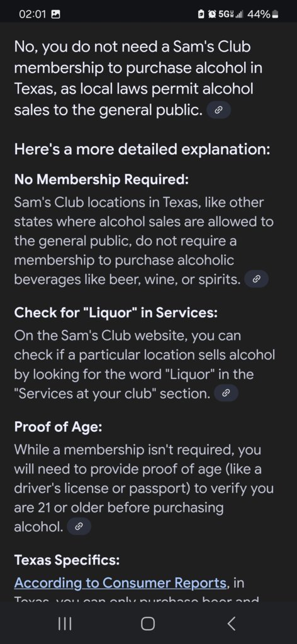Tap citation link icon after "or spirits."
297x644 pixels.
(256, 280)
